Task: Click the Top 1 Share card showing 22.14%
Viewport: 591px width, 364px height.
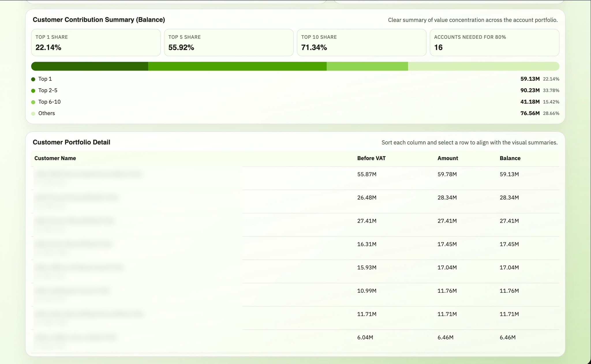Action: 96,42
